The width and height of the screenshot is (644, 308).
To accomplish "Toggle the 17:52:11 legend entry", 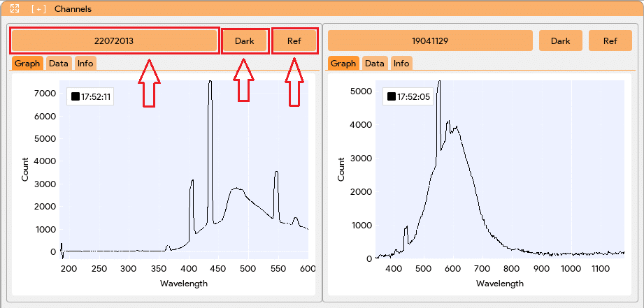I will click(90, 97).
